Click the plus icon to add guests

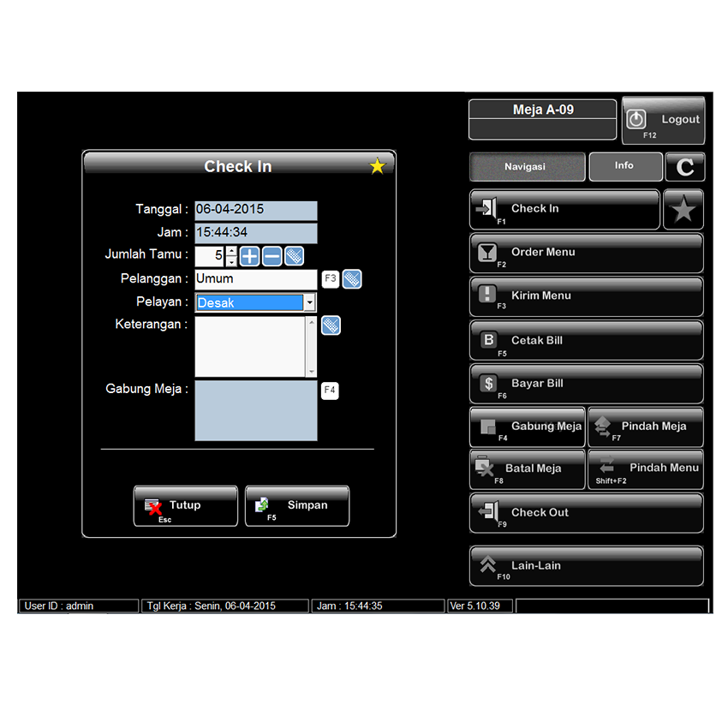tap(249, 256)
